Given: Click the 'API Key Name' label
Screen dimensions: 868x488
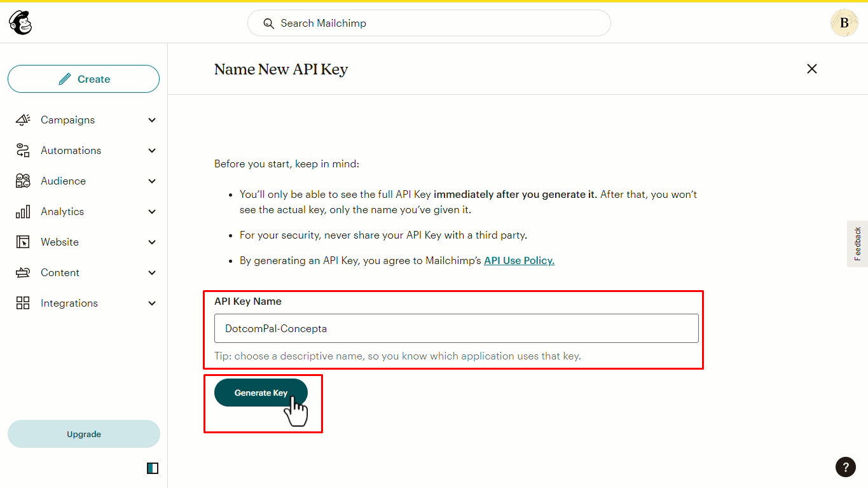Looking at the screenshot, I should click(x=248, y=301).
